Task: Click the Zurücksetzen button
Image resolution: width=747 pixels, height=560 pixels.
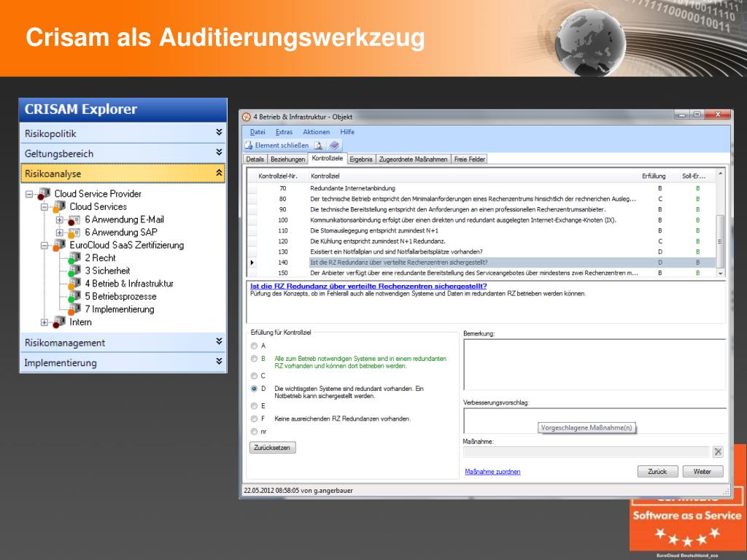Action: (x=273, y=448)
